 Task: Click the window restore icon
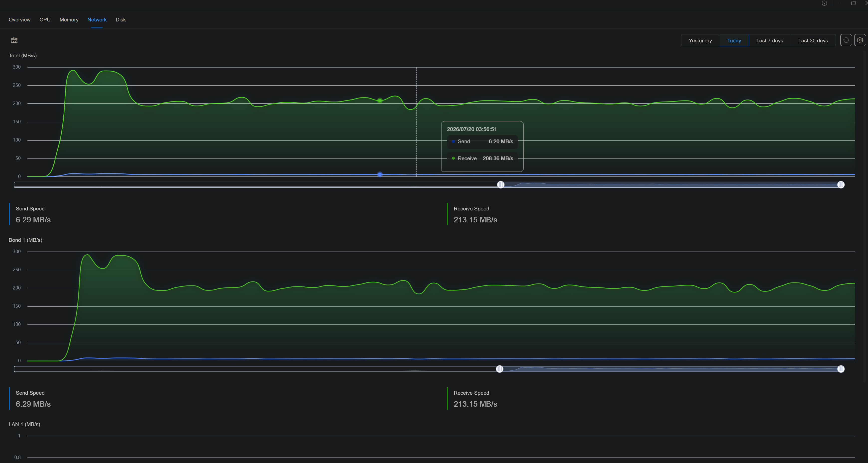pyautogui.click(x=854, y=3)
